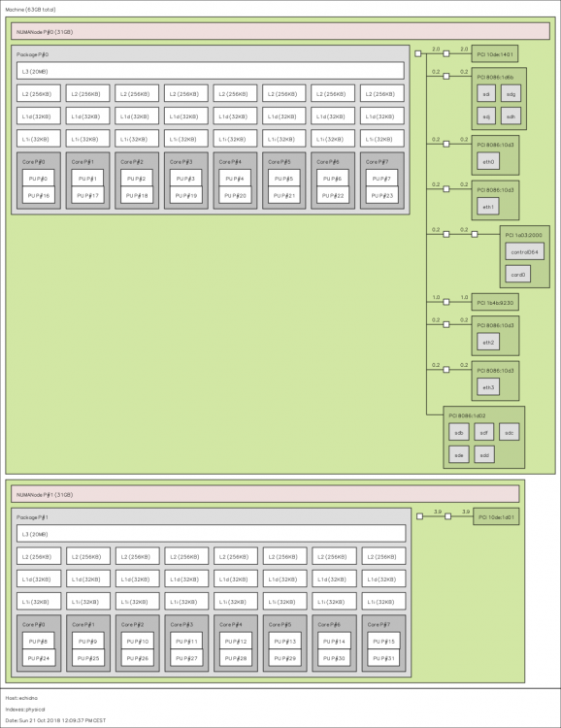Select the 'sdf' disk box

[x=484, y=432]
